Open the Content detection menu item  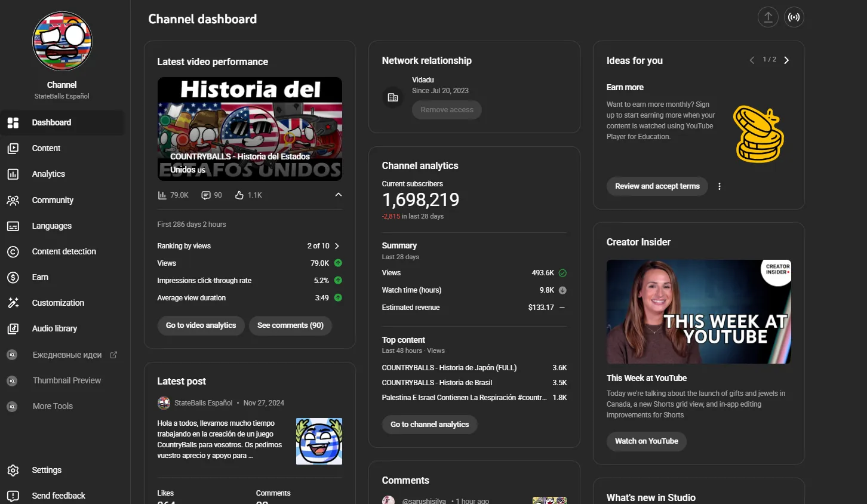pyautogui.click(x=63, y=251)
